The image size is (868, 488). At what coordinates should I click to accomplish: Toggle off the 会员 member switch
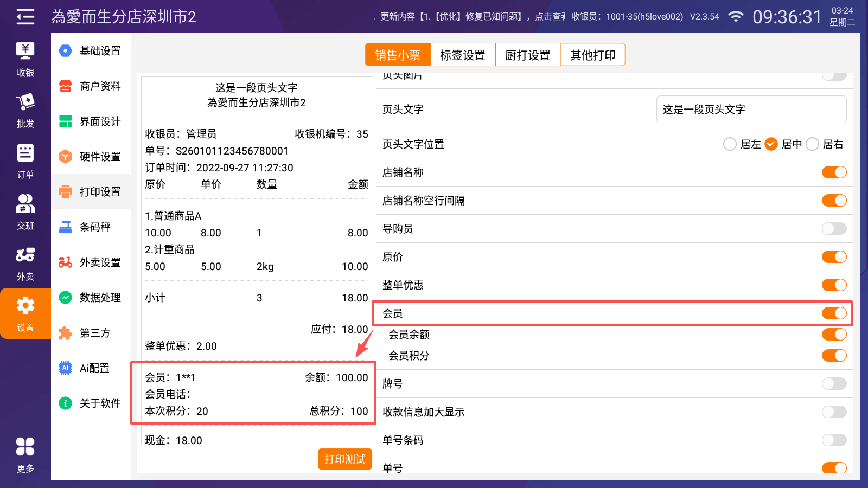[x=834, y=313]
